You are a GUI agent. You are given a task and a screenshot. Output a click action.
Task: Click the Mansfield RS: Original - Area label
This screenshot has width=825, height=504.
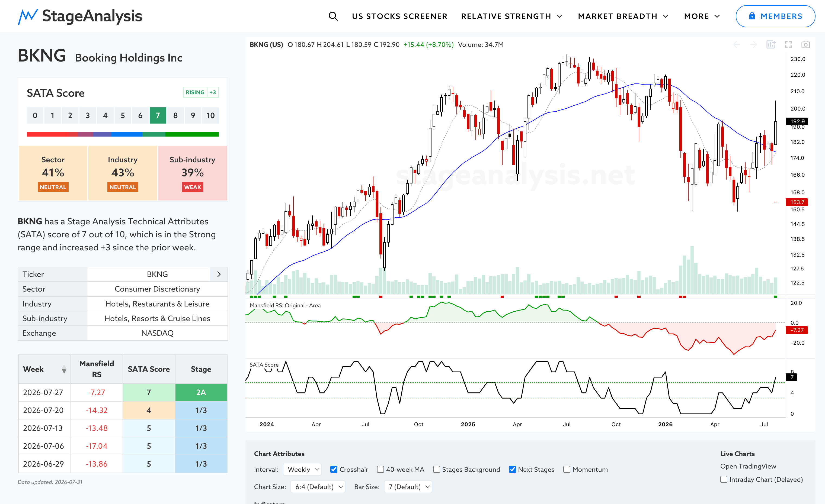[x=285, y=305]
